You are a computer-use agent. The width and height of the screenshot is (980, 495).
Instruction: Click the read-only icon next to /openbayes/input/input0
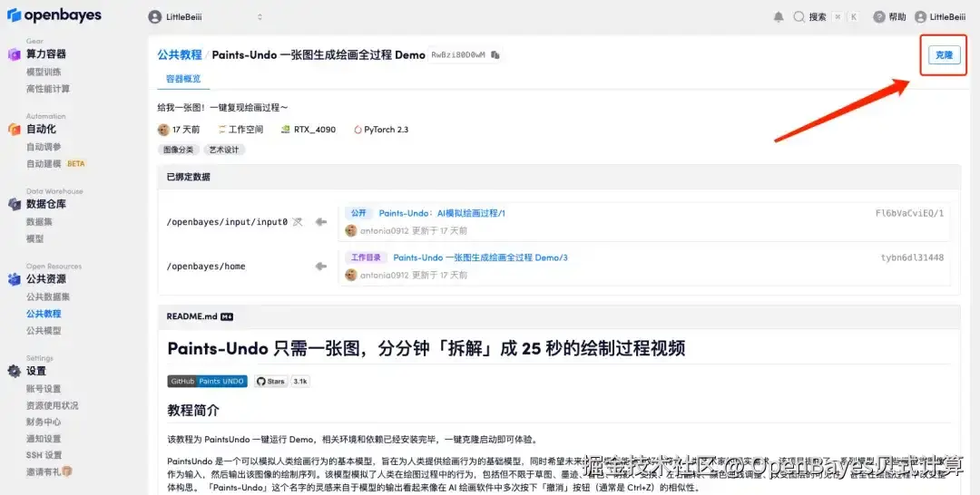click(298, 221)
